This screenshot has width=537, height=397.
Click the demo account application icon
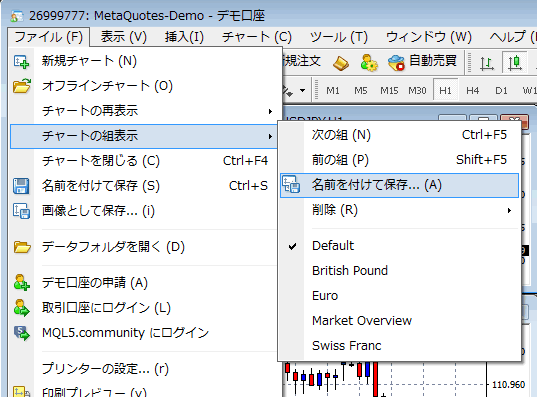(21, 283)
